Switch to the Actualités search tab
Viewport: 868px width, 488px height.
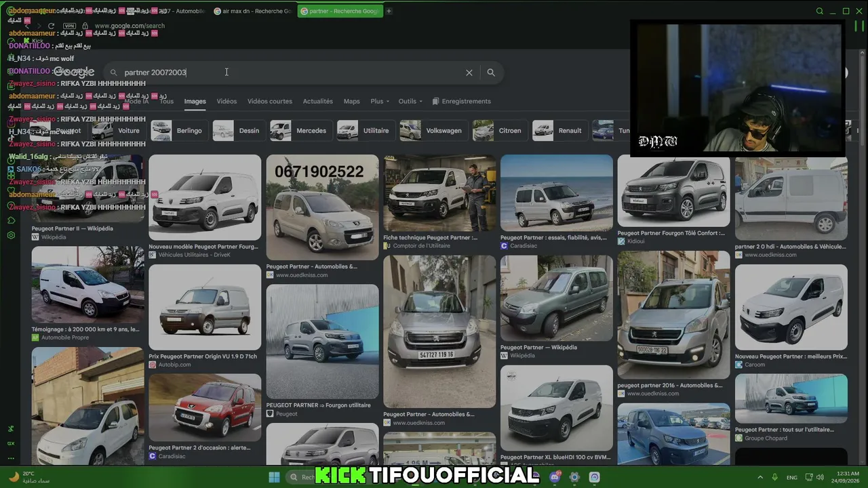[x=317, y=101]
